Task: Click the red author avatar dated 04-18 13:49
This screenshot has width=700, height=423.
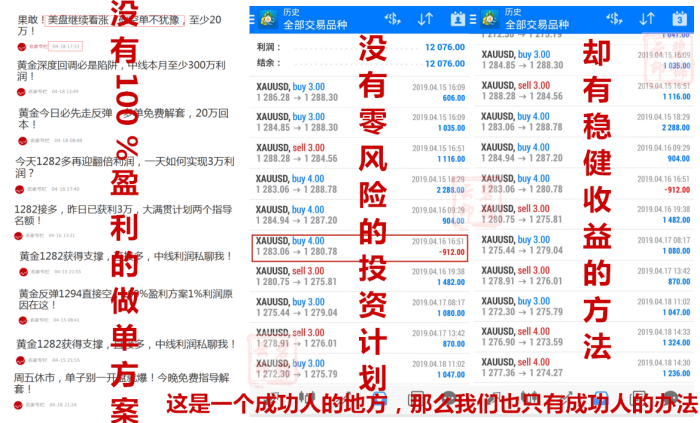Action: pyautogui.click(x=21, y=92)
